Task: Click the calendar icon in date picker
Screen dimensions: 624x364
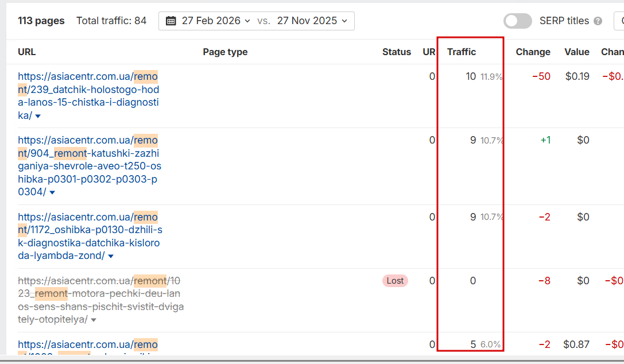Action: tap(170, 21)
